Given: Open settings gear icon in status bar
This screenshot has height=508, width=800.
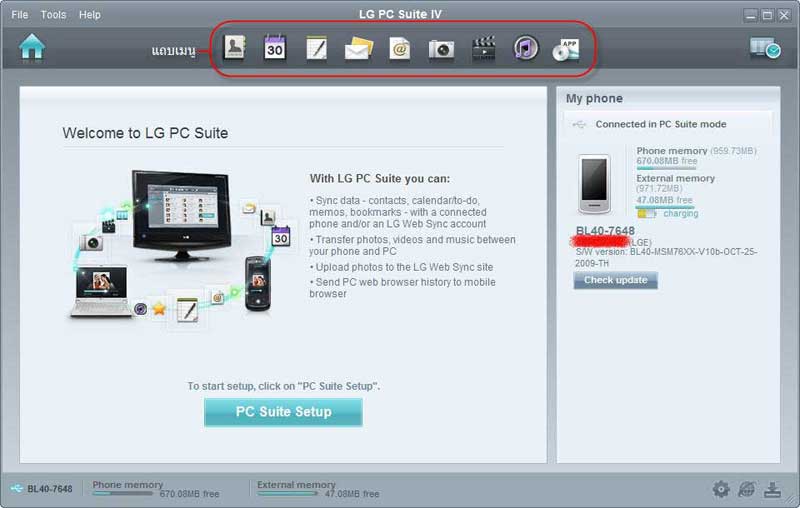Looking at the screenshot, I should [x=721, y=489].
